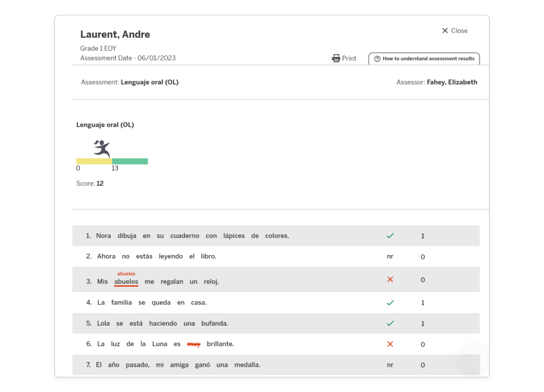Click the struck-through word muy
The height and width of the screenshot is (392, 544).
[194, 344]
